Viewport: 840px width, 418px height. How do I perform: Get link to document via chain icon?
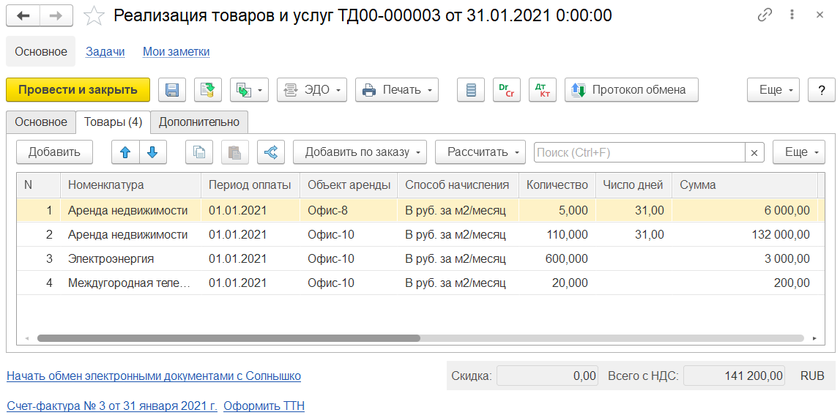765,16
